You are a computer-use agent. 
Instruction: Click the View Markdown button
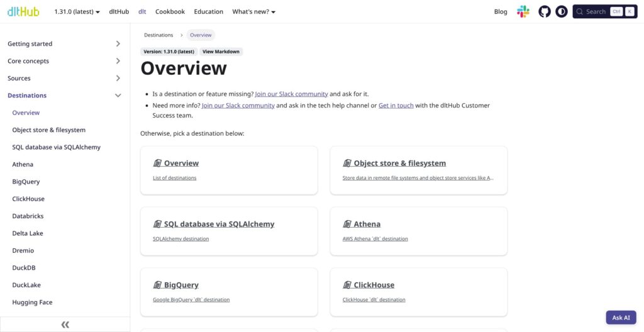pos(221,52)
